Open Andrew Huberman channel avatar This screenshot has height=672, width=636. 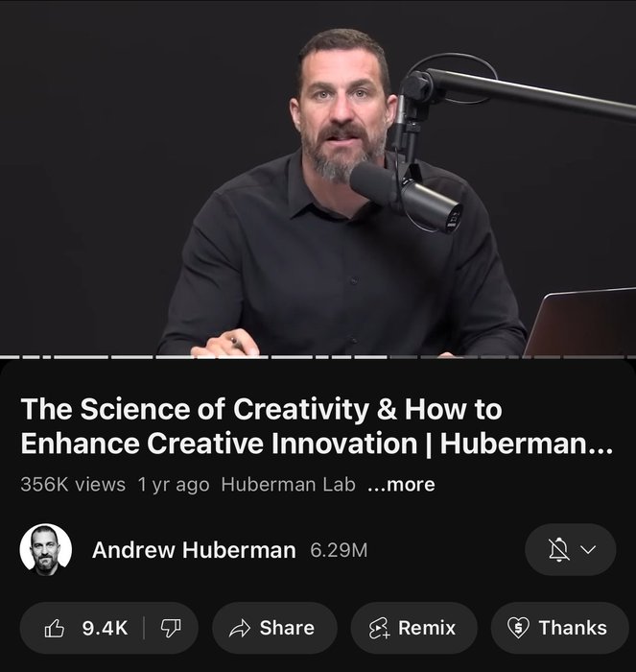point(45,549)
